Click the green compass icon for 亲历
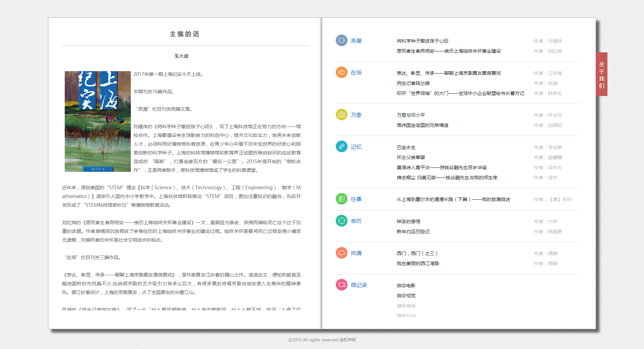Viewport: 644px width, 349px height. [x=341, y=220]
